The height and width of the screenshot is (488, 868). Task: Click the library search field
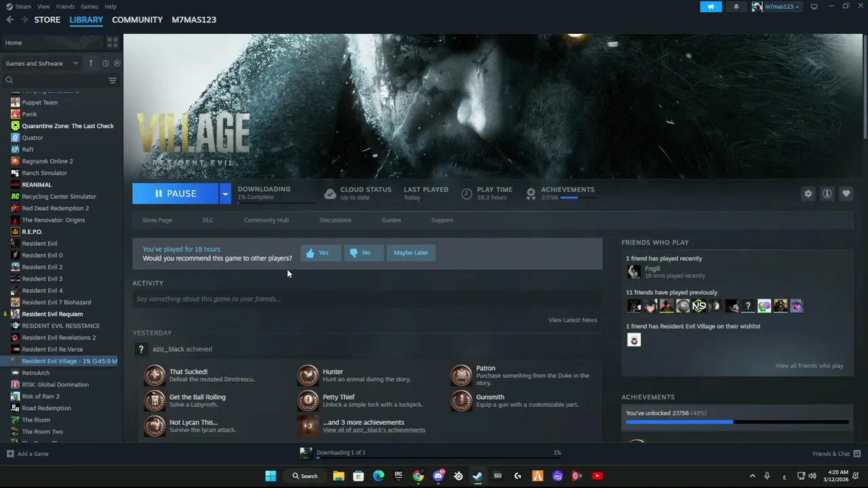click(54, 81)
